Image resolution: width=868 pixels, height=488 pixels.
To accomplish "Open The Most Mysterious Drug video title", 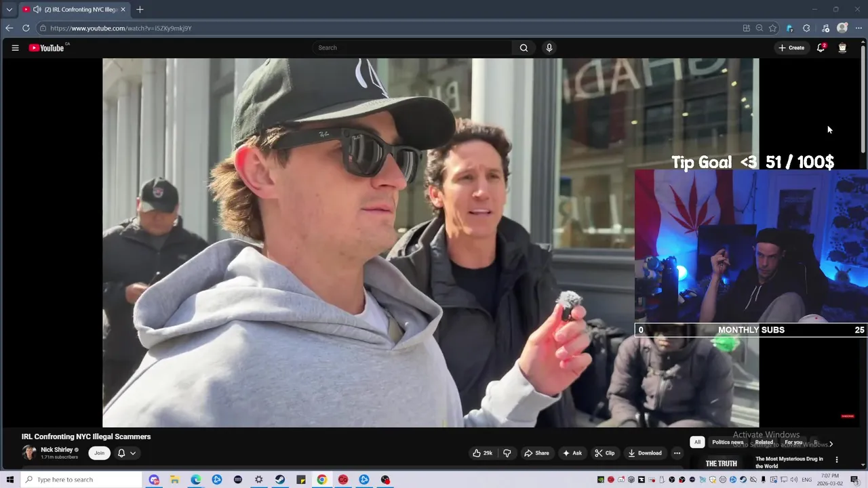I will [789, 462].
